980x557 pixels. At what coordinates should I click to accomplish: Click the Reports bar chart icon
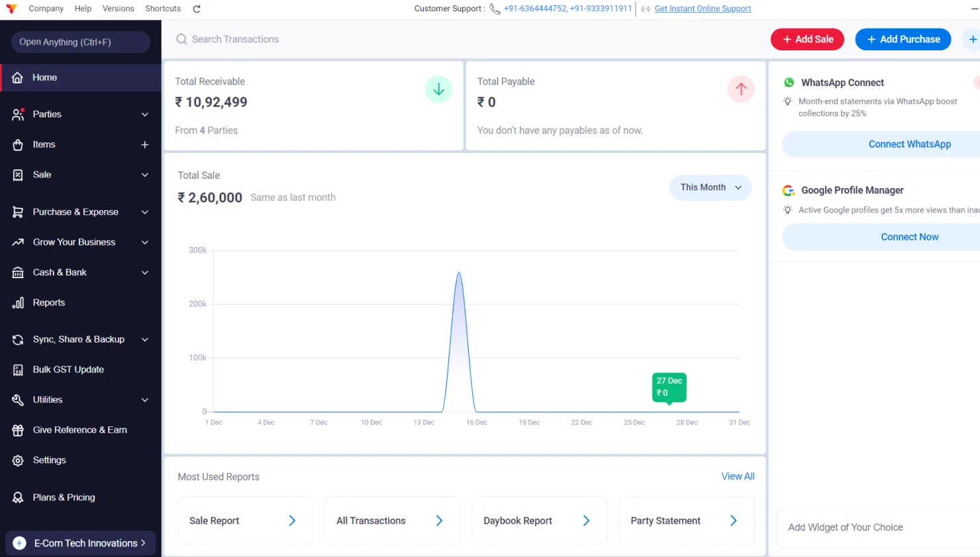click(x=18, y=303)
